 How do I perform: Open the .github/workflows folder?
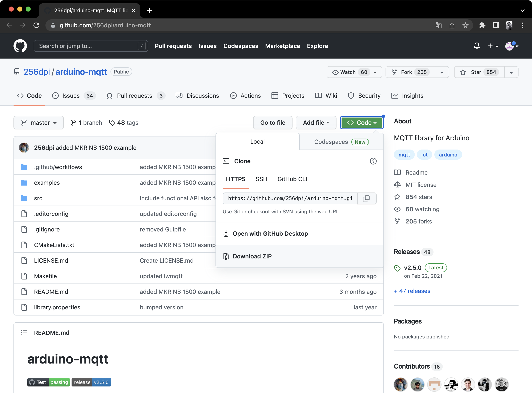58,167
